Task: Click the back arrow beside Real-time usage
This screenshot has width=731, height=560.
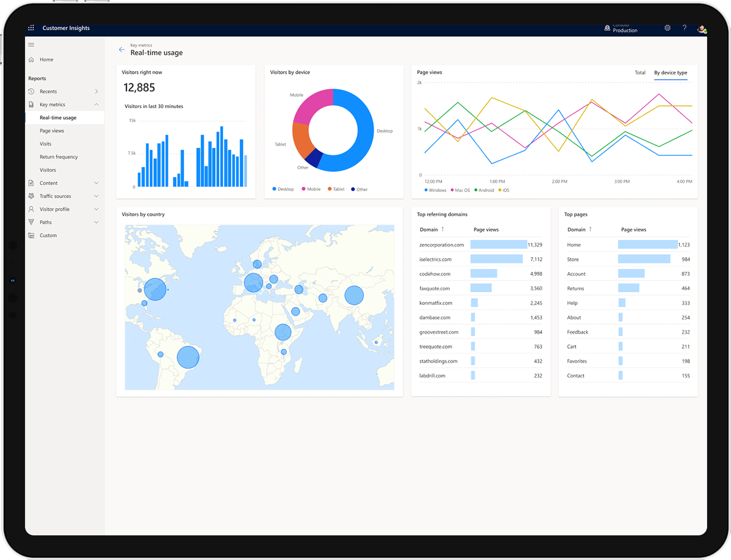Action: pos(122,50)
